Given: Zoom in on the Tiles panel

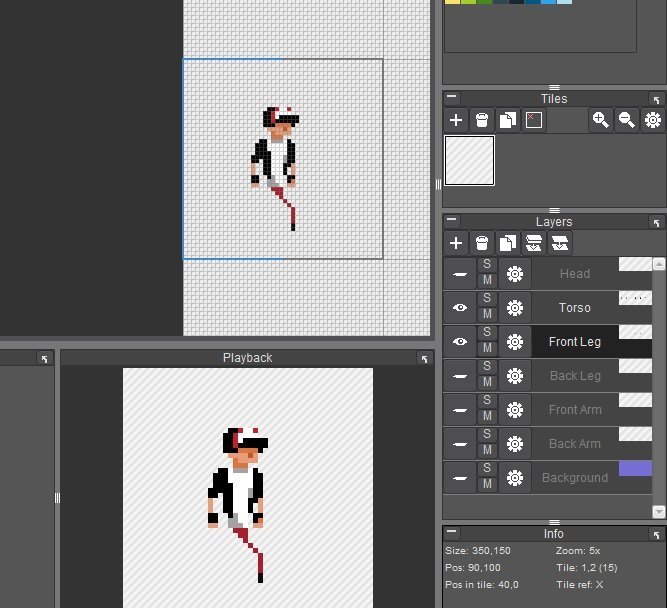Looking at the screenshot, I should pos(601,120).
